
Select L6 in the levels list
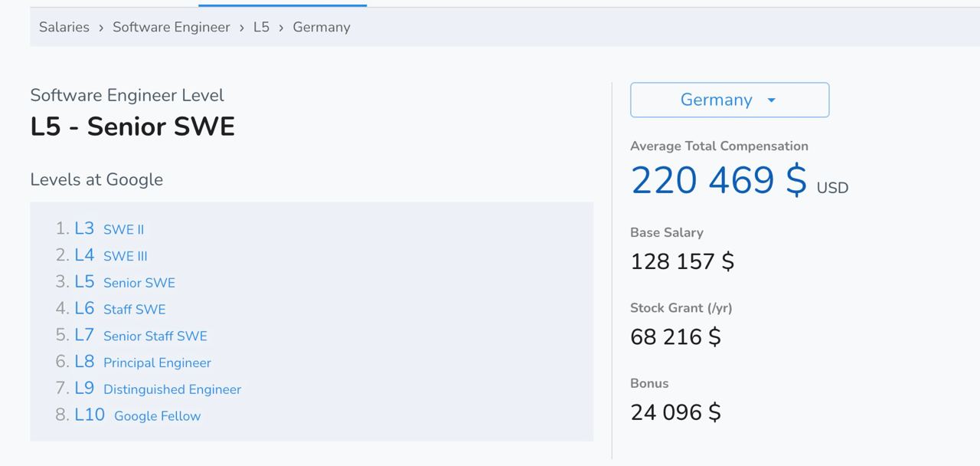pyautogui.click(x=84, y=308)
